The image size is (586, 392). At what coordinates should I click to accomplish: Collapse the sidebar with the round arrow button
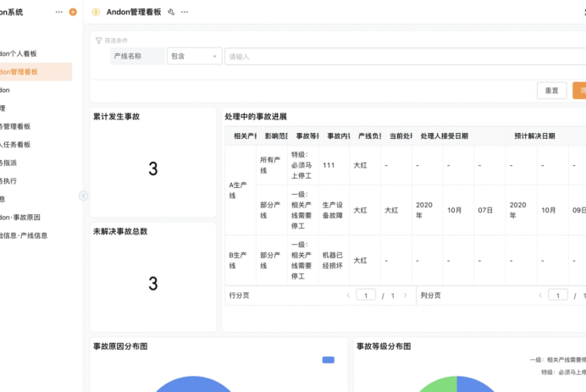point(83,196)
